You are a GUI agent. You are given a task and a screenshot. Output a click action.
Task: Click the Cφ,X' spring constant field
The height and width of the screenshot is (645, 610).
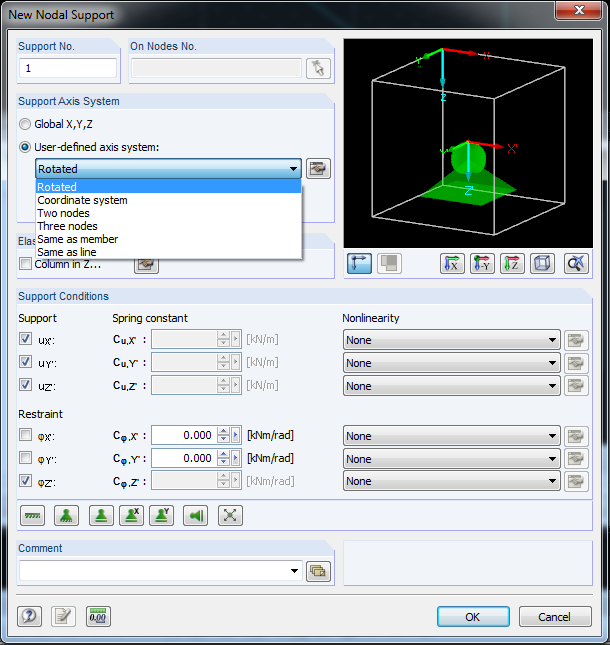click(184, 435)
